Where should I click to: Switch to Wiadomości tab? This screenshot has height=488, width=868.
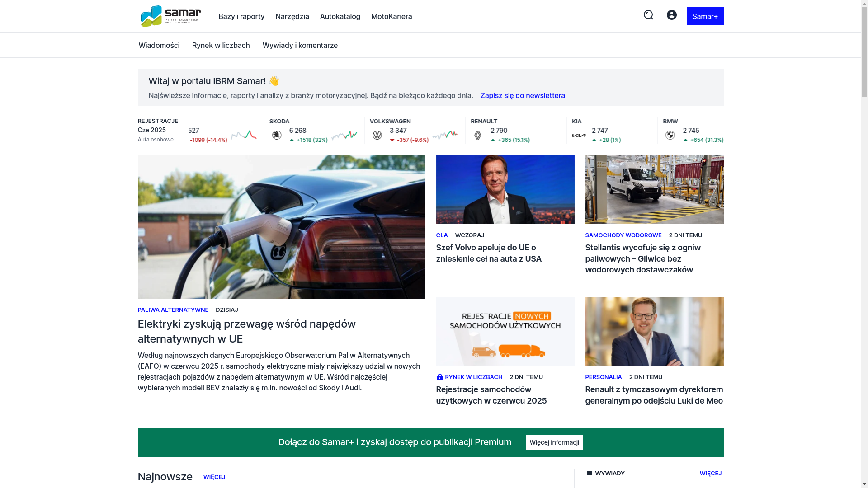[159, 45]
